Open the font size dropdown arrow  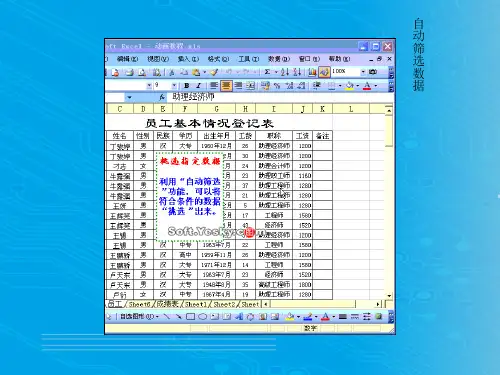coord(174,86)
